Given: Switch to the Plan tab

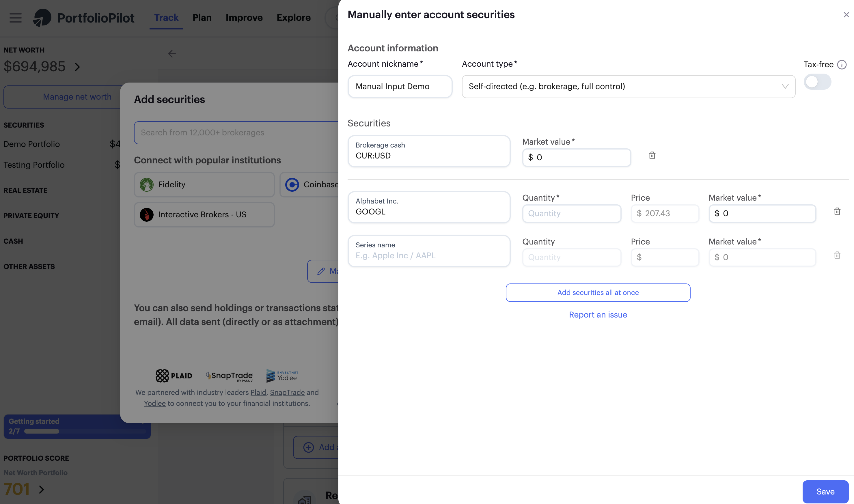Looking at the screenshot, I should pos(202,18).
